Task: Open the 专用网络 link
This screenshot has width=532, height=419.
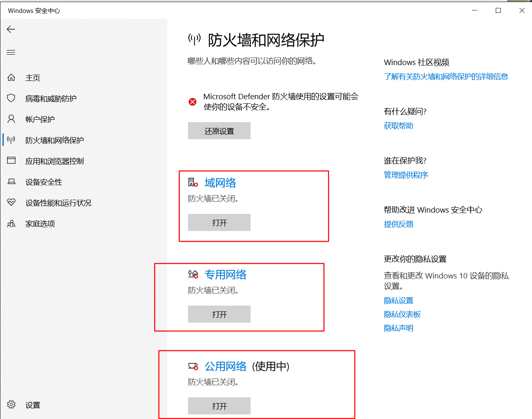Action: pyautogui.click(x=226, y=274)
